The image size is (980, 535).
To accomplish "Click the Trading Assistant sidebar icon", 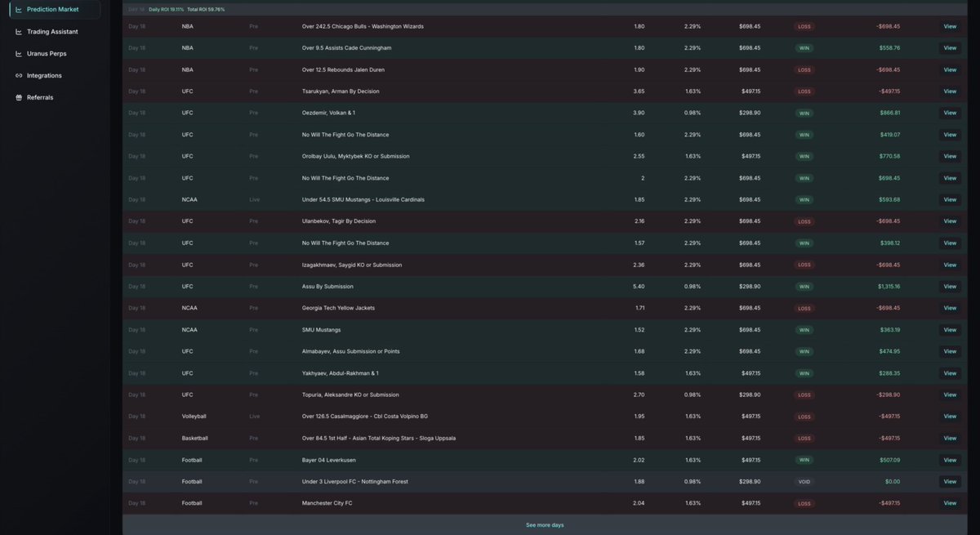I will click(x=19, y=32).
